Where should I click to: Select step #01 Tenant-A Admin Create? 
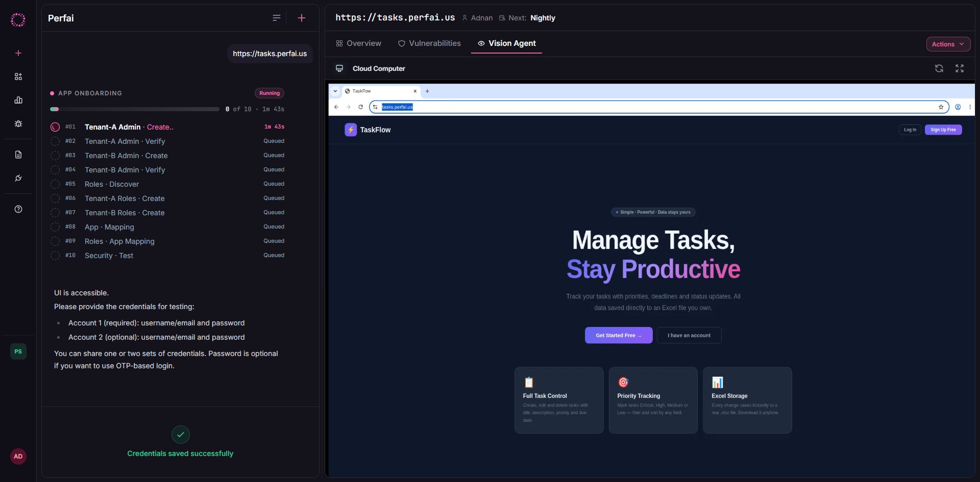point(167,127)
